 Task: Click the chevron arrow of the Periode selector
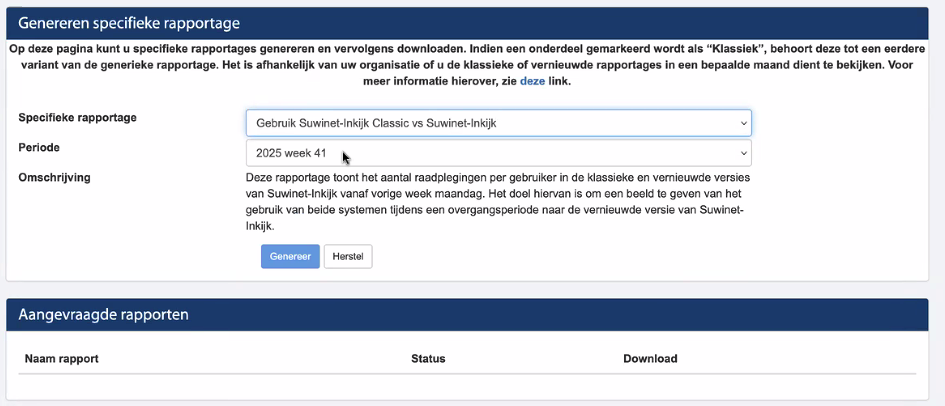pos(743,153)
